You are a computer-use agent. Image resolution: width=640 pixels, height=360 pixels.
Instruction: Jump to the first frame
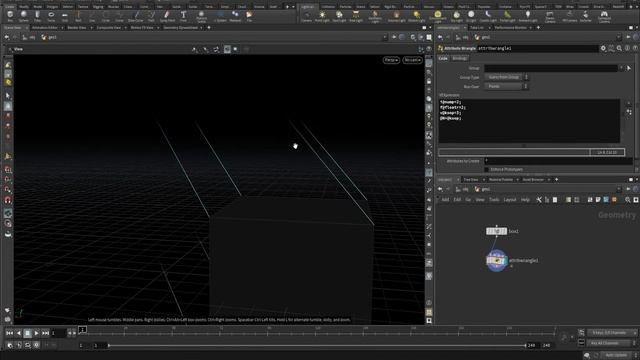pyautogui.click(x=9, y=333)
